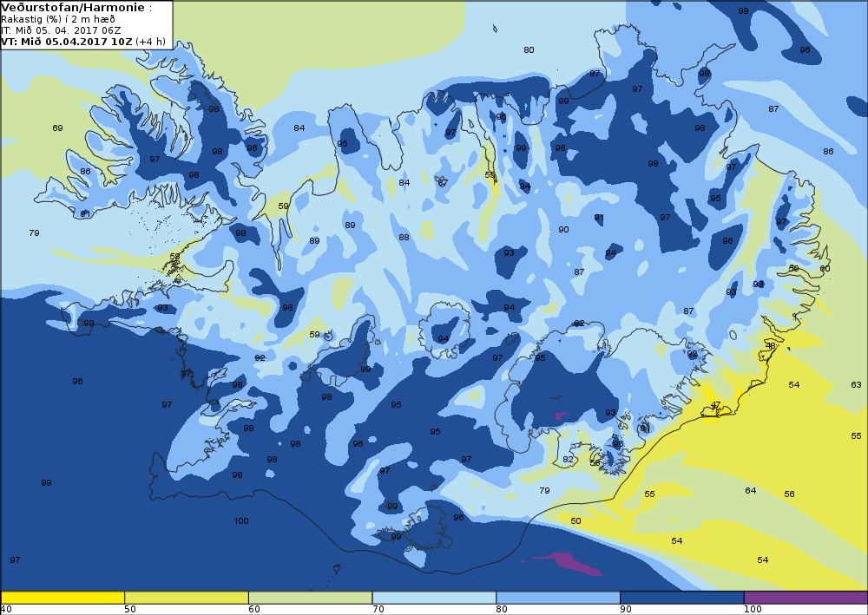Click the '88' value in the map center
The height and width of the screenshot is (615, 868).
coord(404,238)
